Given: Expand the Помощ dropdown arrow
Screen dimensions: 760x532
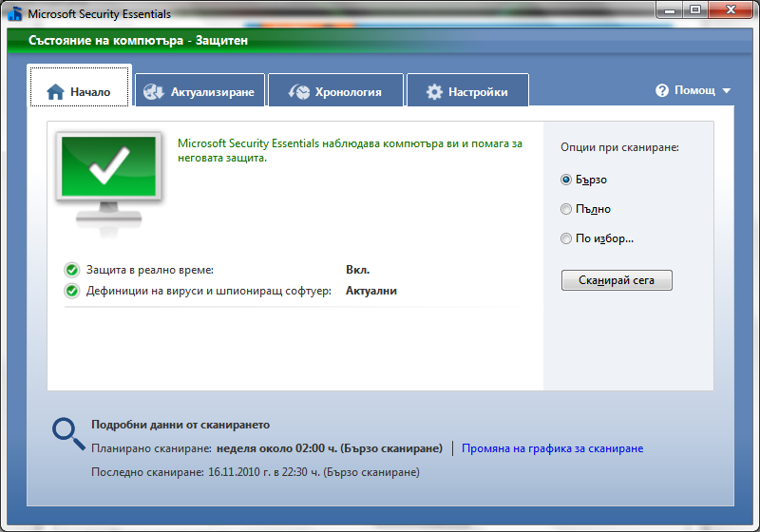Looking at the screenshot, I should tap(727, 91).
